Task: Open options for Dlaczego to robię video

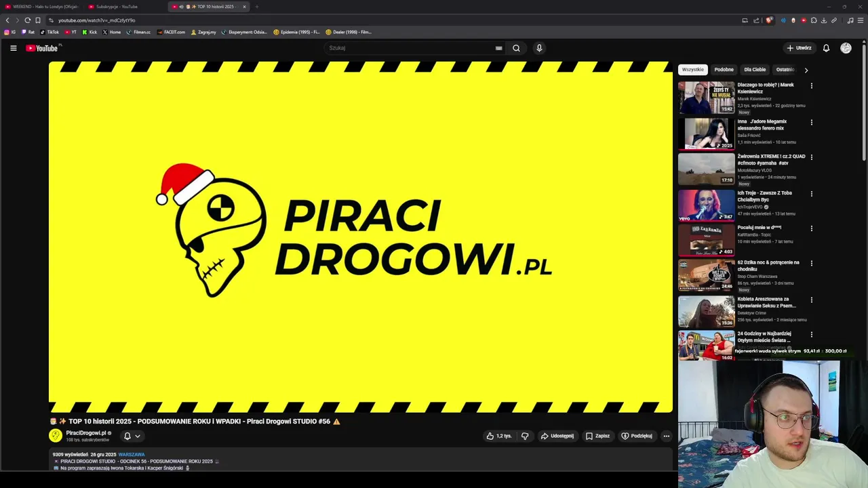Action: click(811, 86)
